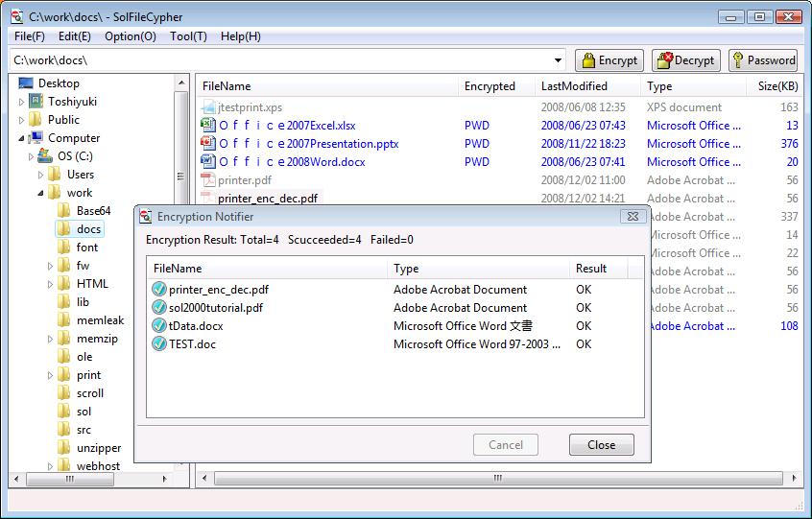Select the ole folder icon
The width and height of the screenshot is (812, 519).
(x=63, y=357)
